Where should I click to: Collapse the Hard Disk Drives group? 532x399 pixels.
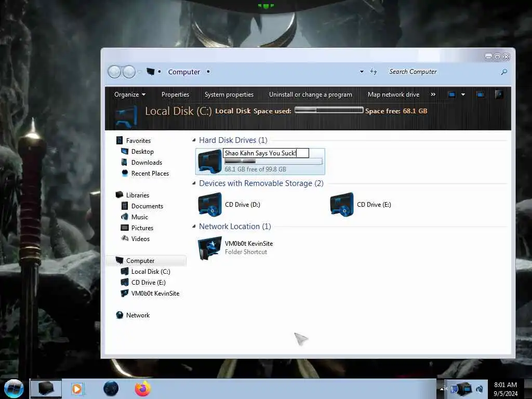(x=194, y=140)
